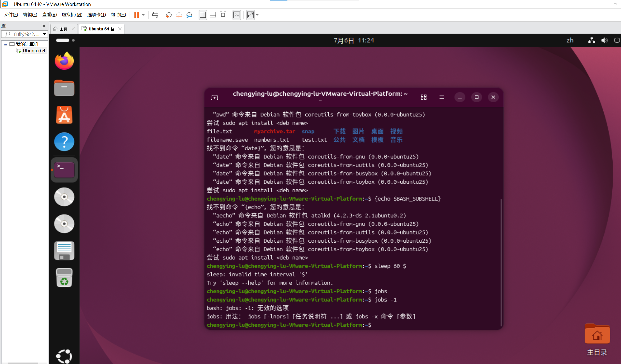The image size is (621, 364).
Task: Maximize the terminal window
Action: coord(477,97)
